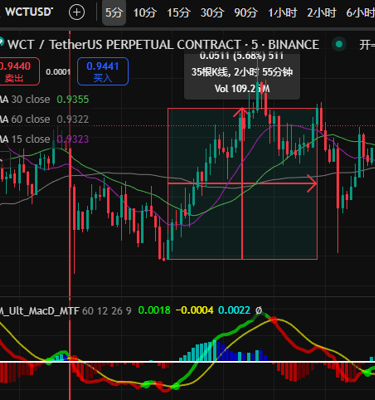
Task: Choose the 1小时 timeframe
Action: point(283,13)
